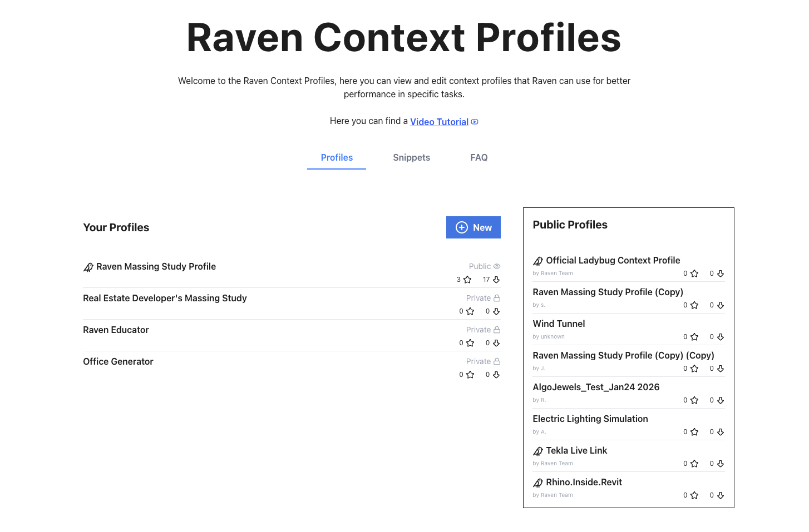This screenshot has height=532, width=809.
Task: Star the Wind Tunnel public profile
Action: coord(693,337)
